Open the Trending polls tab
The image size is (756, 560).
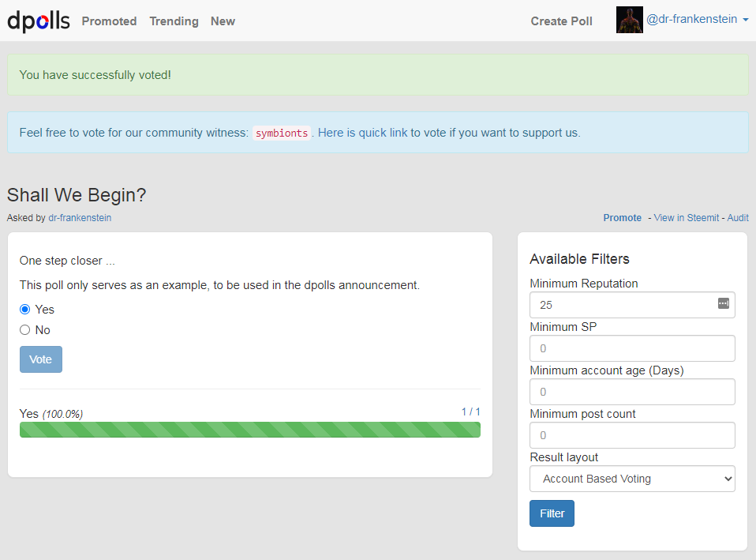(x=174, y=21)
